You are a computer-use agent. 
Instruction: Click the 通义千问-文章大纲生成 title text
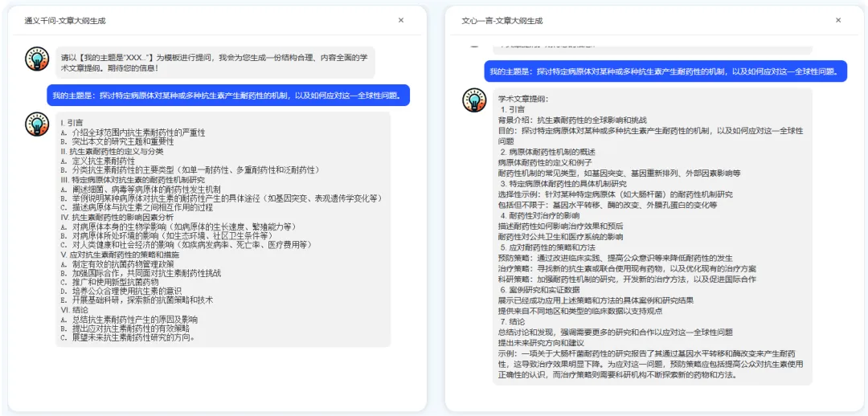click(x=65, y=20)
